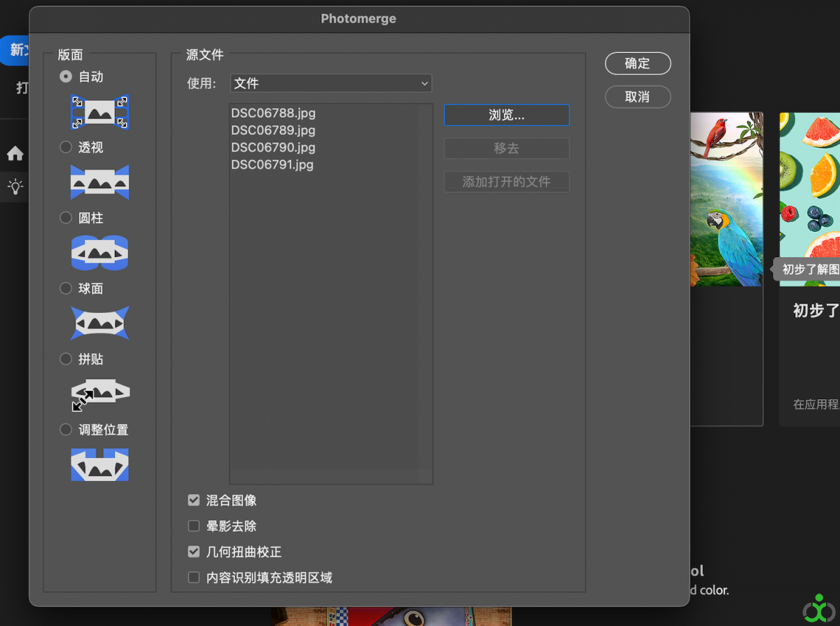Screen dimensions: 840x626
Task: Select DSC06788.jpg in the file list
Action: 273,113
